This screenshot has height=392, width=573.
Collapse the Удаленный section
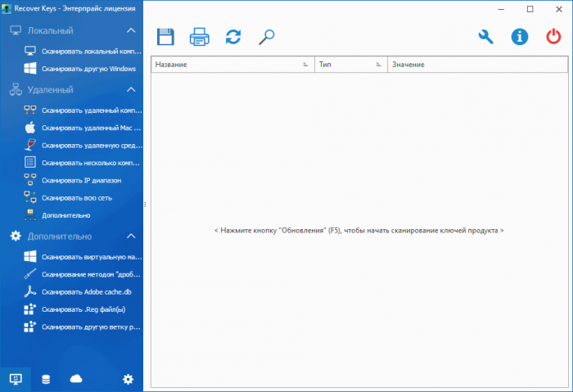point(130,90)
